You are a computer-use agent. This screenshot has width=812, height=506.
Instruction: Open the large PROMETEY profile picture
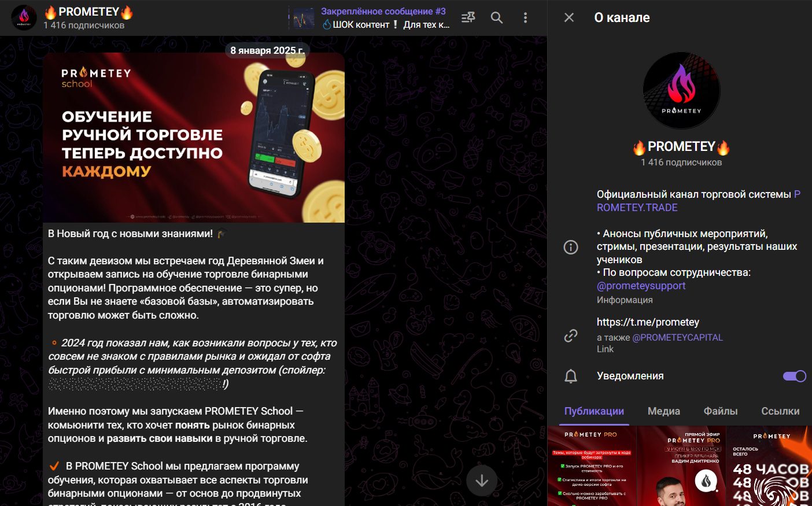click(x=681, y=91)
